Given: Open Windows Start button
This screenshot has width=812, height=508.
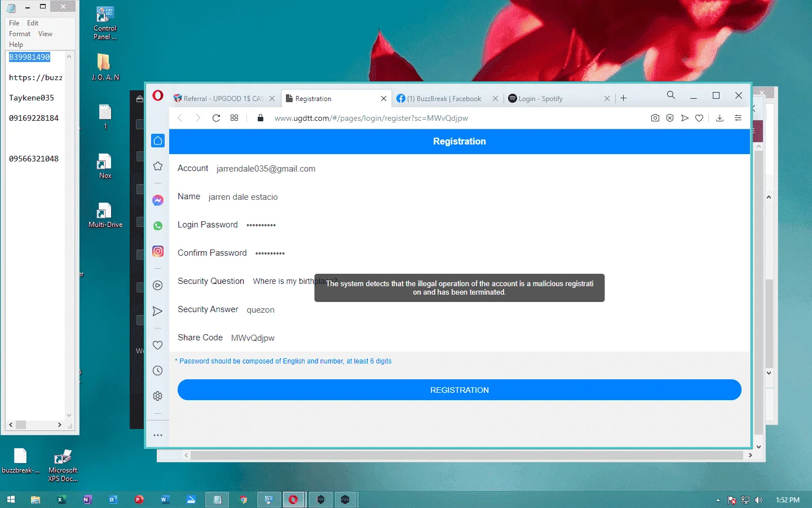Looking at the screenshot, I should (x=11, y=500).
